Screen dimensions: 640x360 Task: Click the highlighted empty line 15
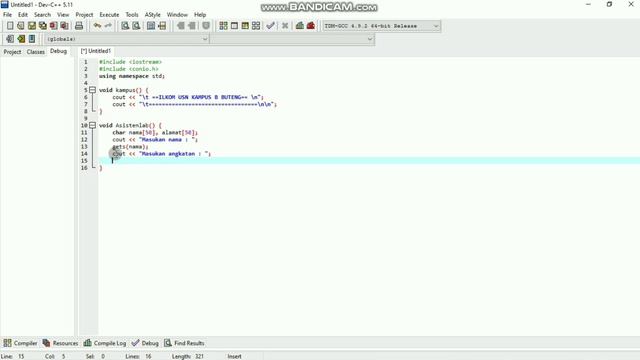pyautogui.click(x=369, y=161)
